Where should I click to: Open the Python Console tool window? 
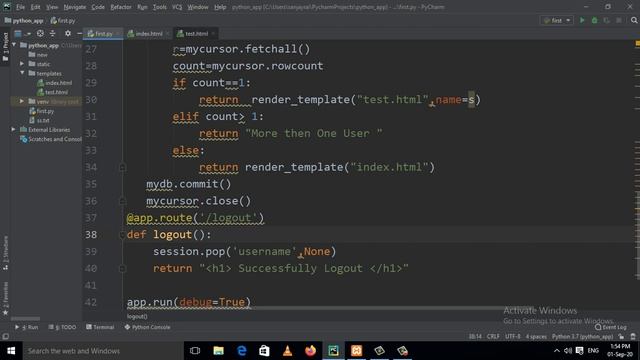click(x=147, y=327)
